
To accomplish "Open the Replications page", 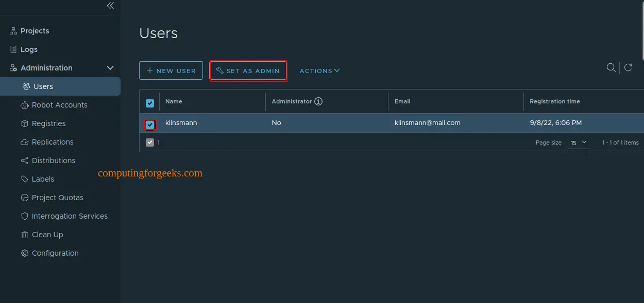I will point(52,142).
